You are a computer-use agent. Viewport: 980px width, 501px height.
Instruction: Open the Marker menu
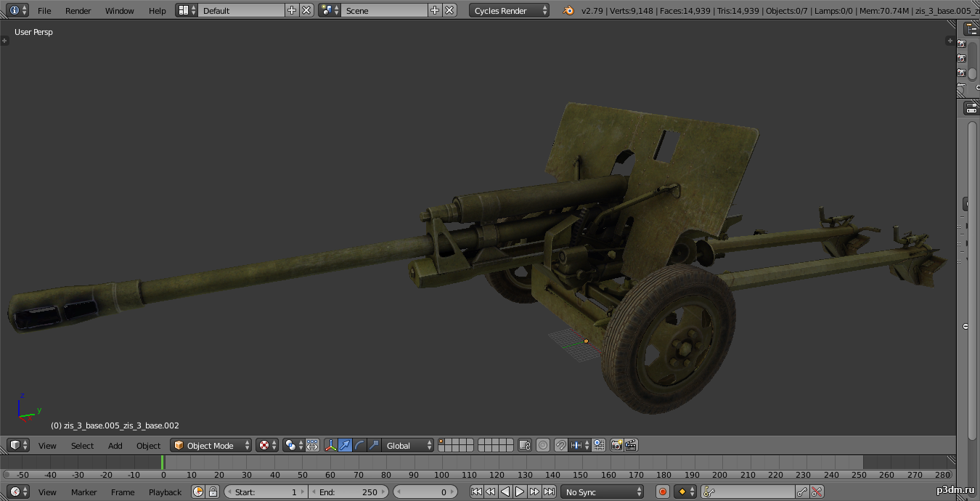(x=83, y=492)
